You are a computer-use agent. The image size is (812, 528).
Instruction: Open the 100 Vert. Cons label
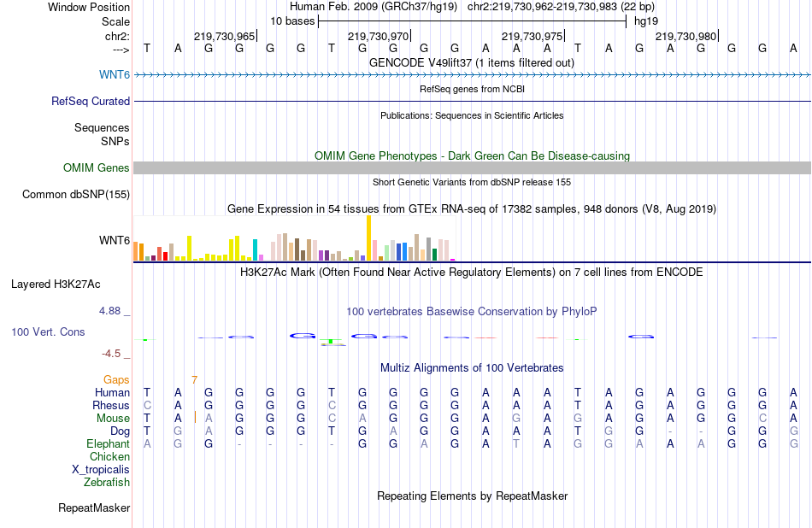(x=48, y=331)
